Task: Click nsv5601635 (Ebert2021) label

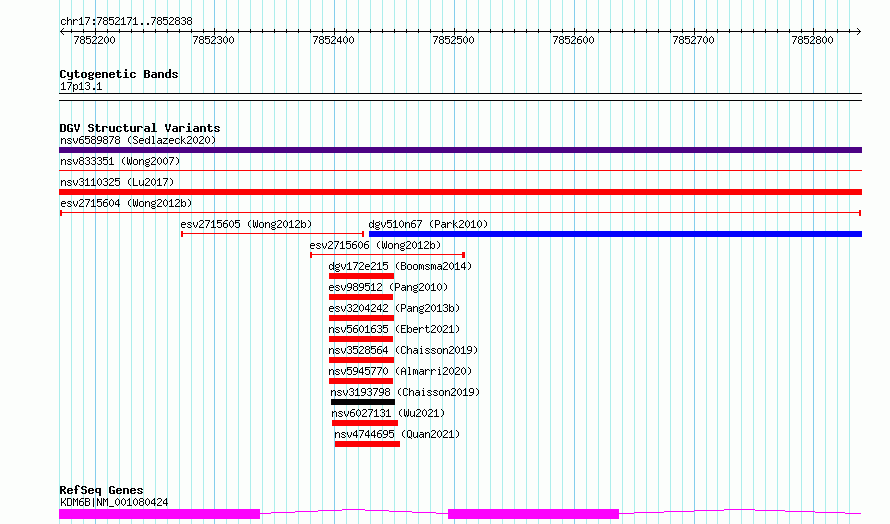Action: point(394,329)
